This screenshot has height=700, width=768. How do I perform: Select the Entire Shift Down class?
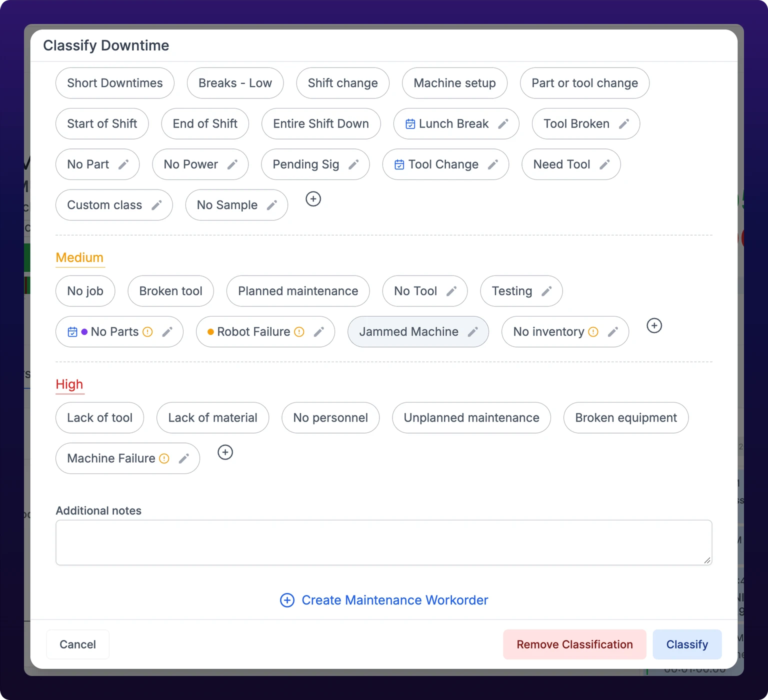point(321,123)
